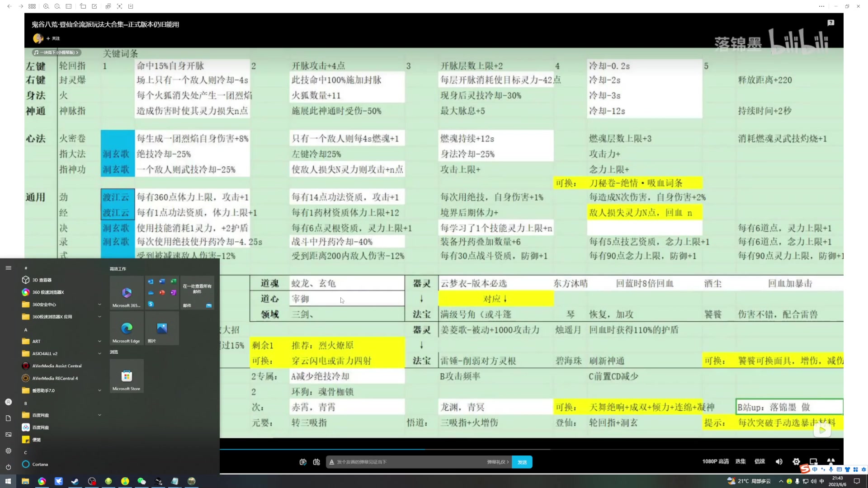The image size is (868, 488).
Task: Edit the image with the pencil icon
Action: click(94, 6)
